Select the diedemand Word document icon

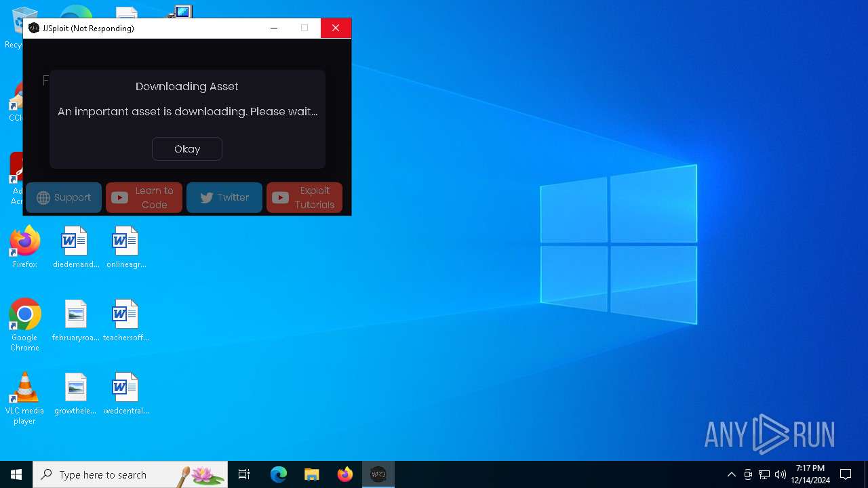[x=76, y=248]
